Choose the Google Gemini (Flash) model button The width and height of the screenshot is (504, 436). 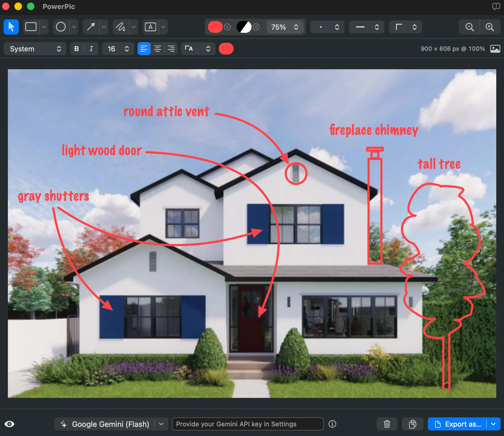click(x=105, y=424)
